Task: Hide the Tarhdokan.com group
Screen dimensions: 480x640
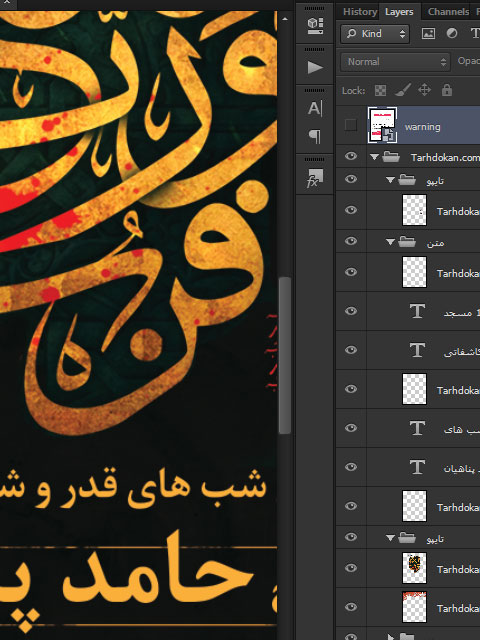Action: click(351, 156)
